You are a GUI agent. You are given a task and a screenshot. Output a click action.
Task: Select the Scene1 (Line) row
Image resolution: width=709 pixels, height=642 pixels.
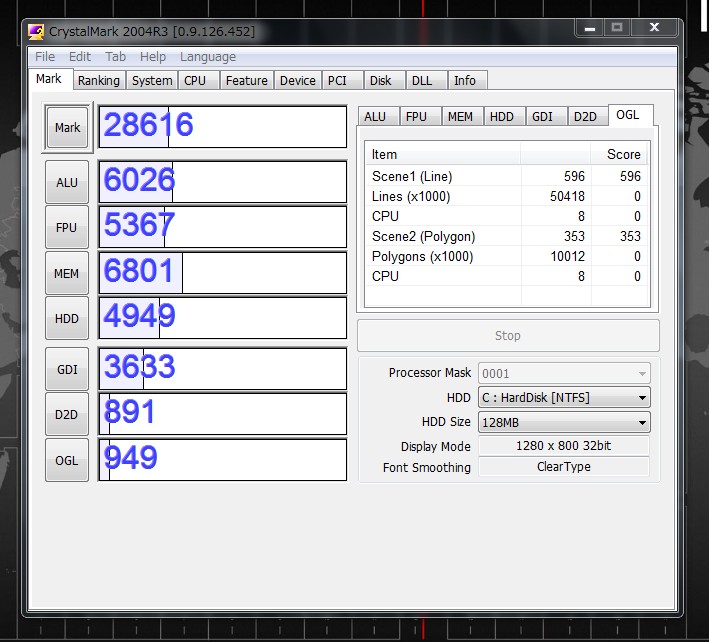(x=506, y=176)
